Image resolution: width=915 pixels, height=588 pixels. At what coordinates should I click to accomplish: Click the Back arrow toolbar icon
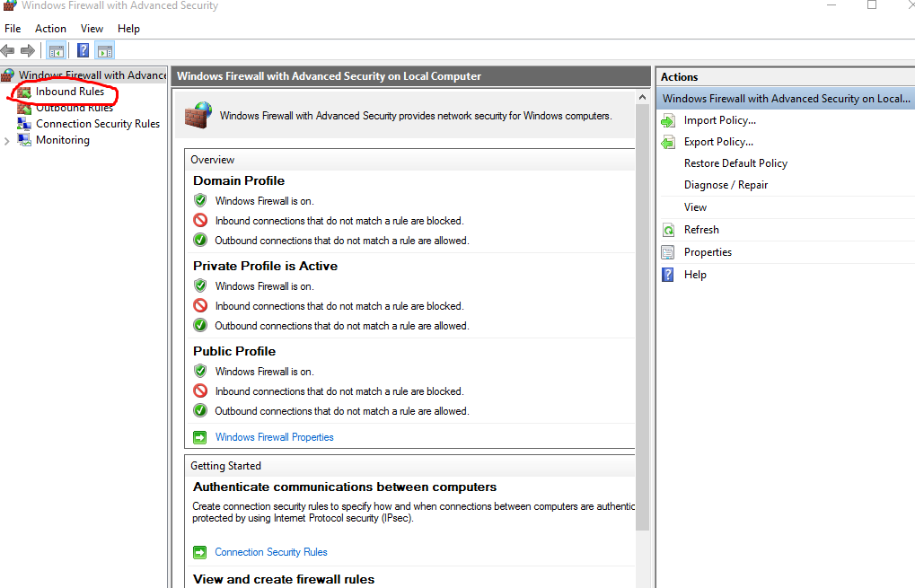click(x=7, y=51)
